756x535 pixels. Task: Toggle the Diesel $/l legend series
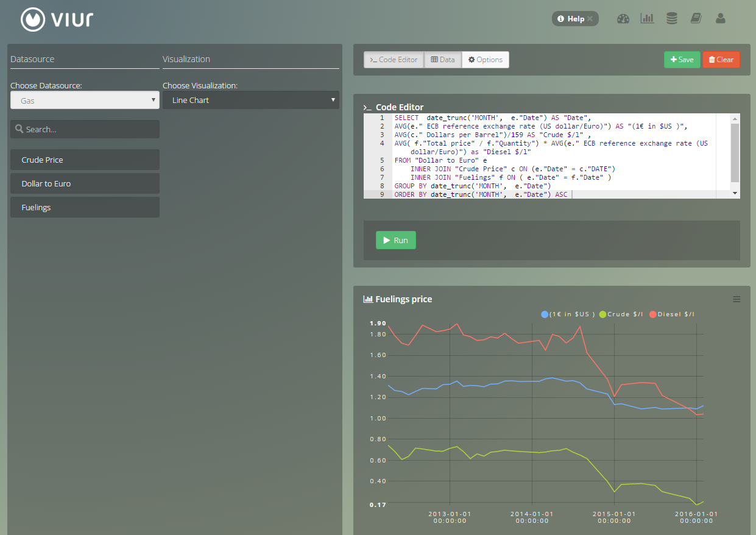[x=671, y=314]
